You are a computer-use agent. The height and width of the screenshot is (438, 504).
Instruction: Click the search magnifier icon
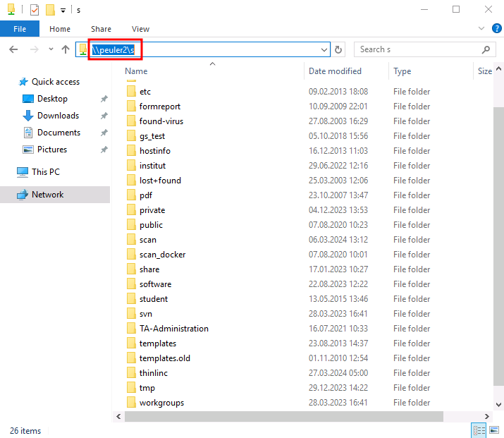tap(486, 49)
